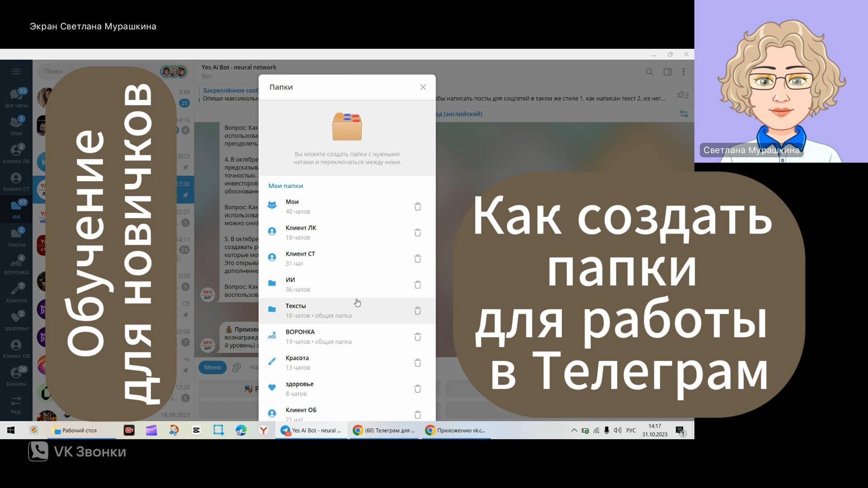868x488 pixels.
Task: Open the Красота folder icon
Action: (272, 362)
